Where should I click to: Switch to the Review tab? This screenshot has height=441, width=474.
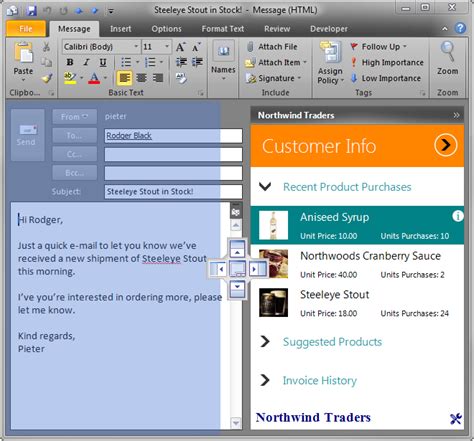coord(277,29)
